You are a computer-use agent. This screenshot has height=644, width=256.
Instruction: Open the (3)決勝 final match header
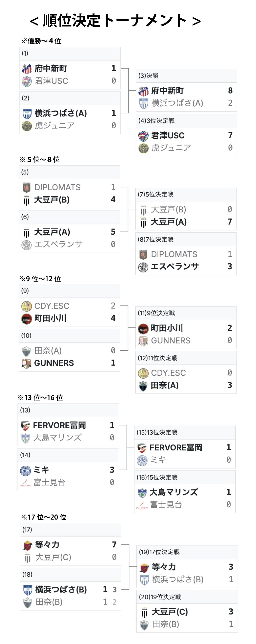pos(186,76)
